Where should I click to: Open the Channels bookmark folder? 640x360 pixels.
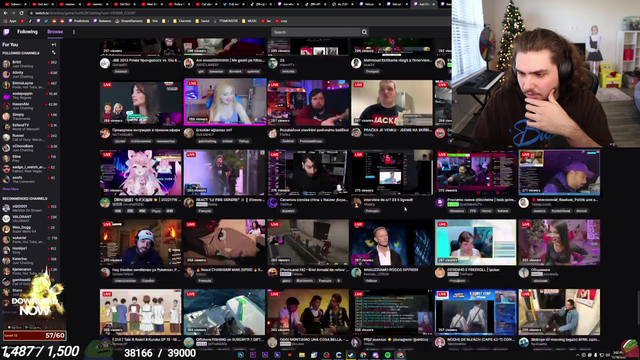coord(182,21)
